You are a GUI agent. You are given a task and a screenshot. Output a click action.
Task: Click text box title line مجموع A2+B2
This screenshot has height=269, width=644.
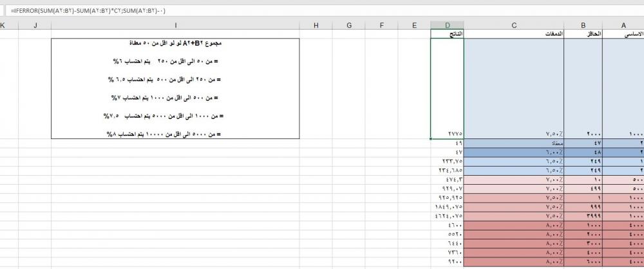175,43
